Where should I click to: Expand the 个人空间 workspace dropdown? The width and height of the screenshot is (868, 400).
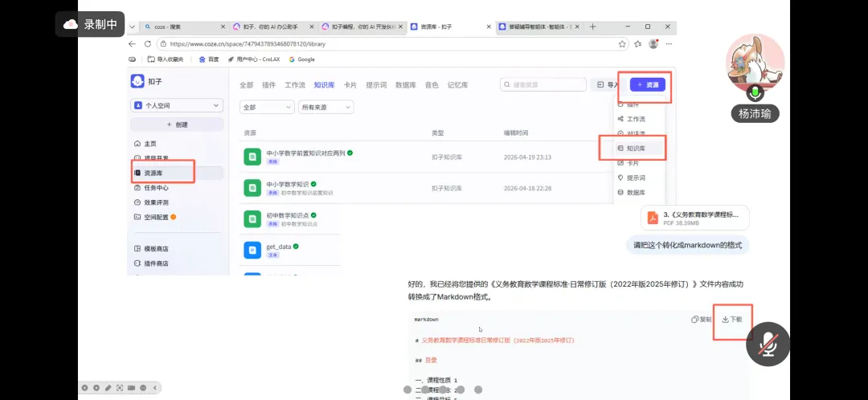[x=177, y=105]
